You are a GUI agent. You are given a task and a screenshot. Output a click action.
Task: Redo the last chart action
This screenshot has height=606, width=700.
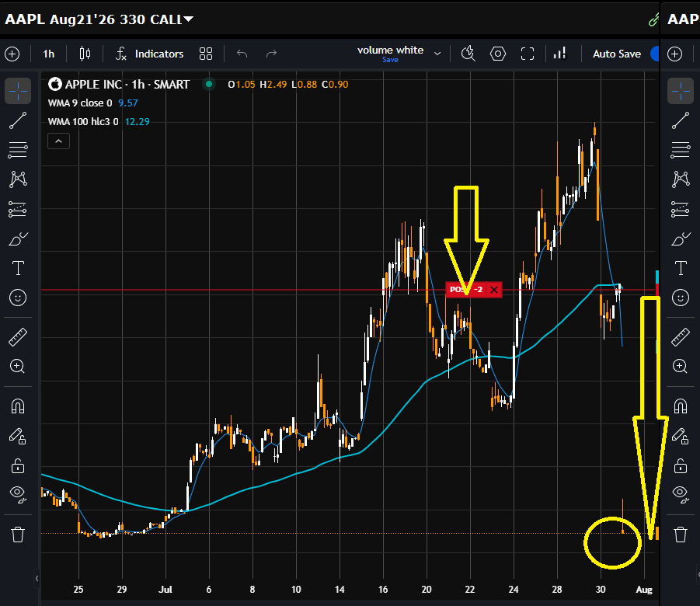(271, 54)
